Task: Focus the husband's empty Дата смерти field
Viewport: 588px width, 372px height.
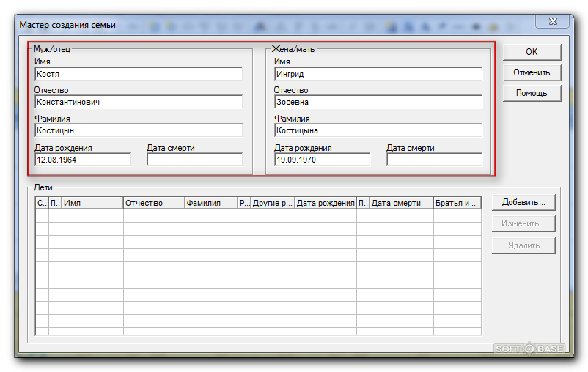Action: (194, 160)
